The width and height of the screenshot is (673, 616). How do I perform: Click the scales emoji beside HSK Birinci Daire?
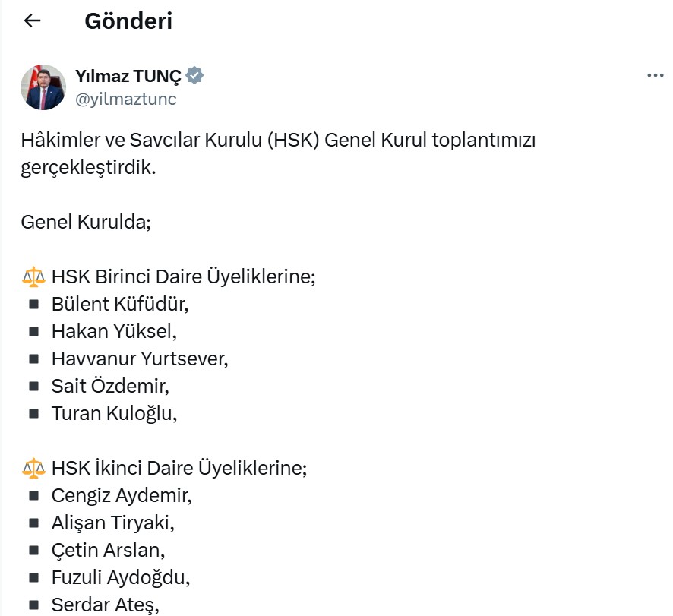[x=33, y=276]
